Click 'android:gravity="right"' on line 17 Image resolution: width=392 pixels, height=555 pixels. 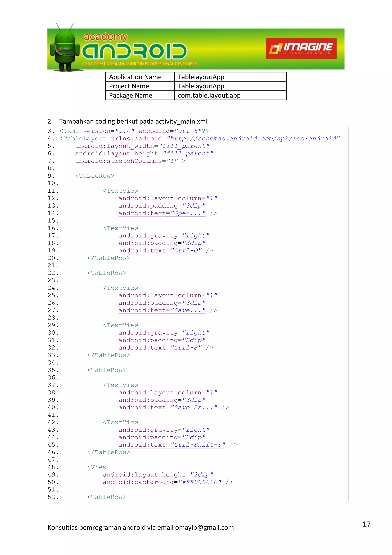[x=164, y=236]
